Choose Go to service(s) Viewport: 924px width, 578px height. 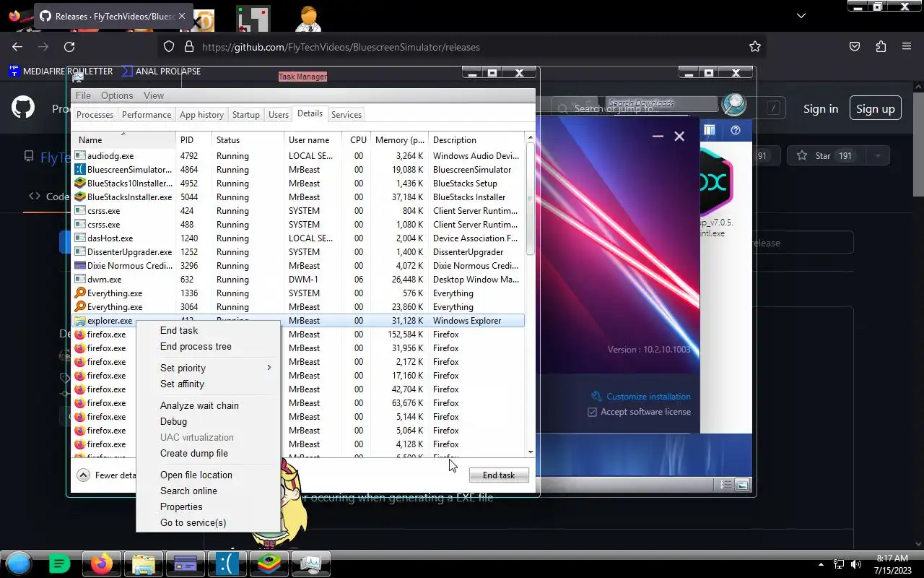pyautogui.click(x=208, y=522)
